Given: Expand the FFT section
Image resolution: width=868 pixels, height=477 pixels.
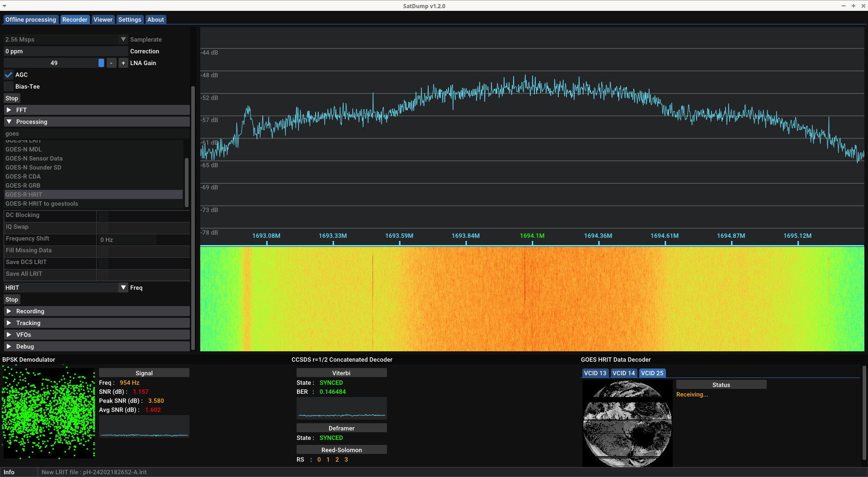Looking at the screenshot, I should click(x=97, y=110).
